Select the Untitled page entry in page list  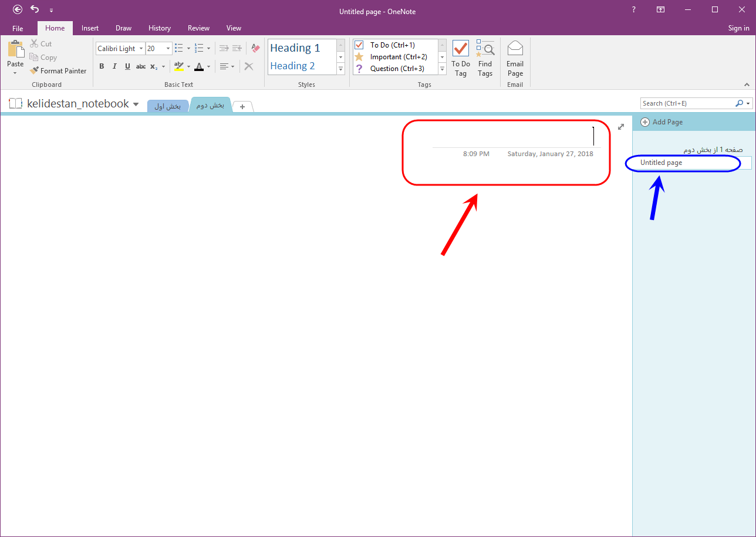click(x=692, y=163)
